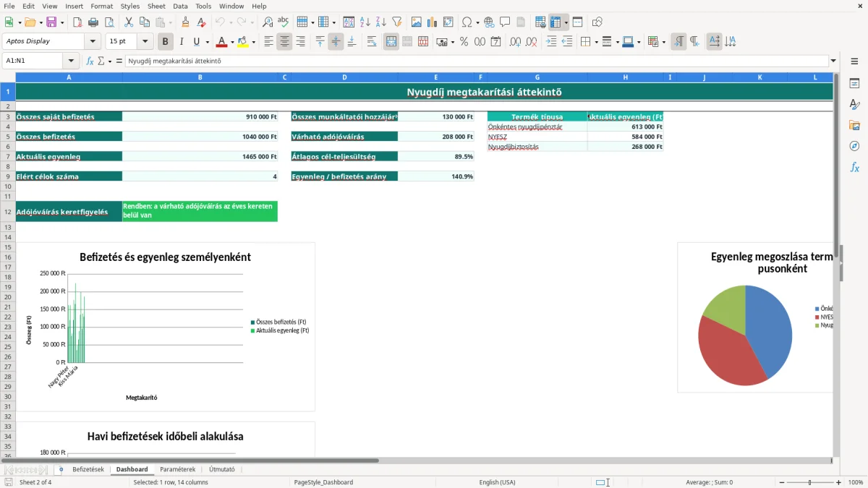868x488 pixels.
Task: Toggle Italic formatting
Action: 182,42
